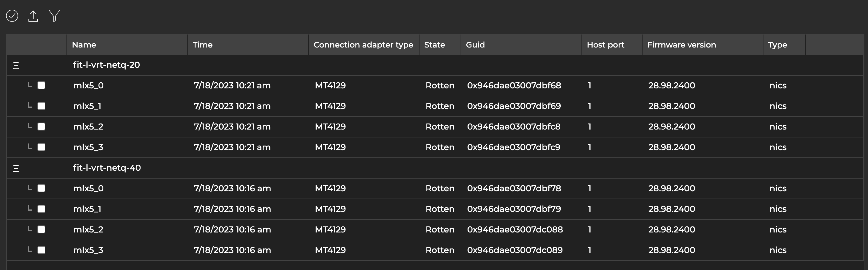Sort by the Name column header

click(84, 44)
